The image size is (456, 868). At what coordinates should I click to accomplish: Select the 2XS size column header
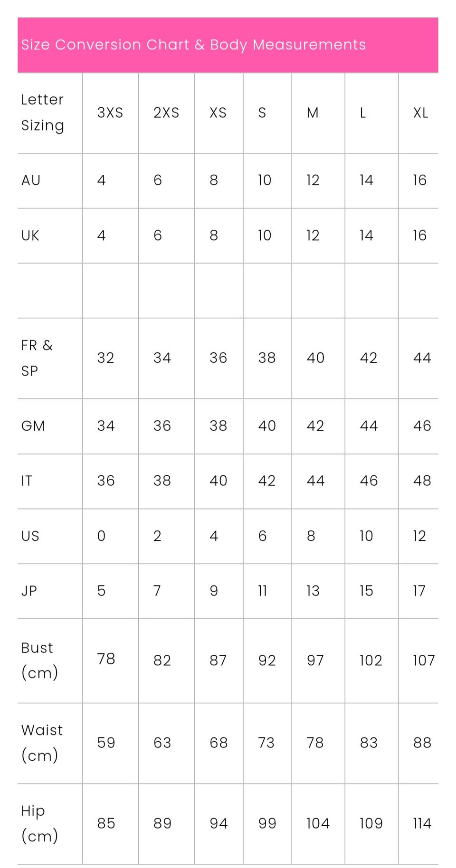pyautogui.click(x=166, y=113)
